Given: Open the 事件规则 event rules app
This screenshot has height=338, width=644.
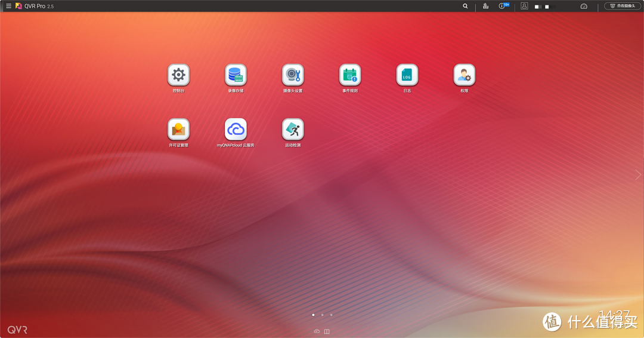Looking at the screenshot, I should [x=350, y=75].
